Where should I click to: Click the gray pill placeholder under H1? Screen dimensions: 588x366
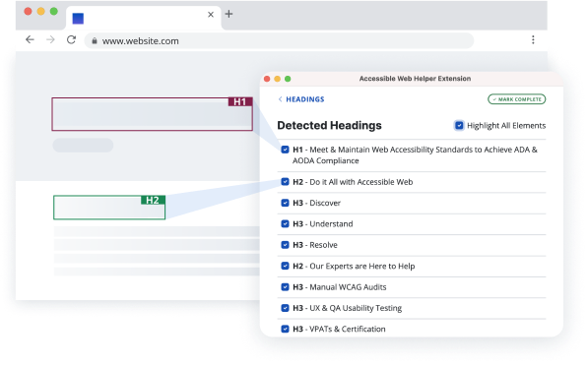point(83,146)
